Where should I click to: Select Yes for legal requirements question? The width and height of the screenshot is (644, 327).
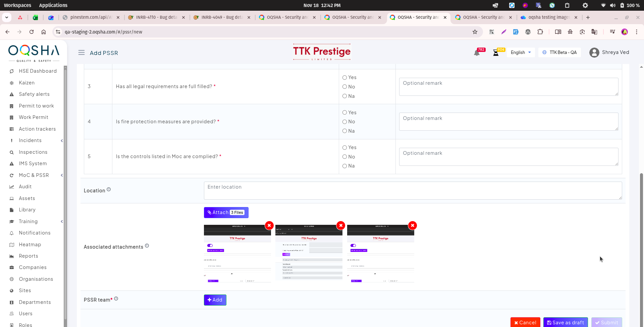pos(344,78)
